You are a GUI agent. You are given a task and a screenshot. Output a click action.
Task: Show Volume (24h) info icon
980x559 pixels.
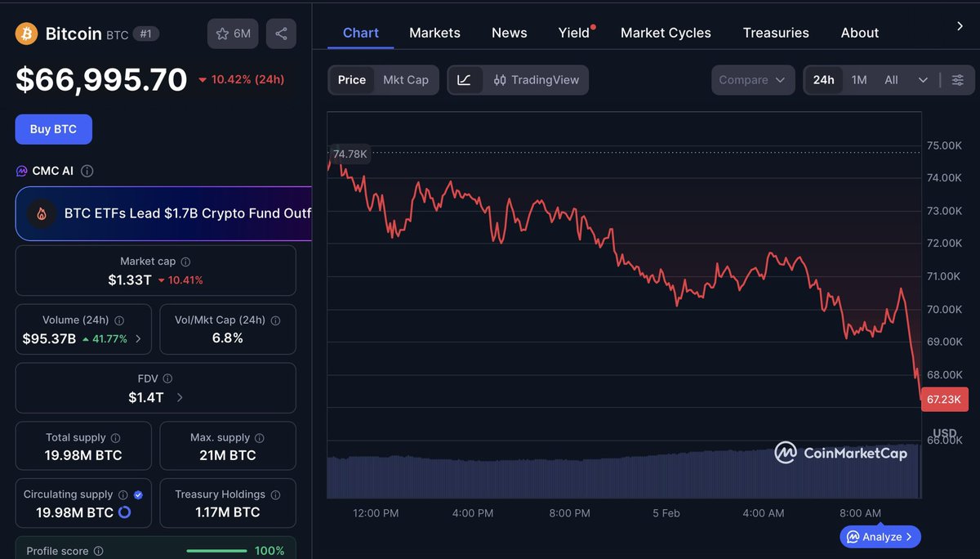click(119, 320)
